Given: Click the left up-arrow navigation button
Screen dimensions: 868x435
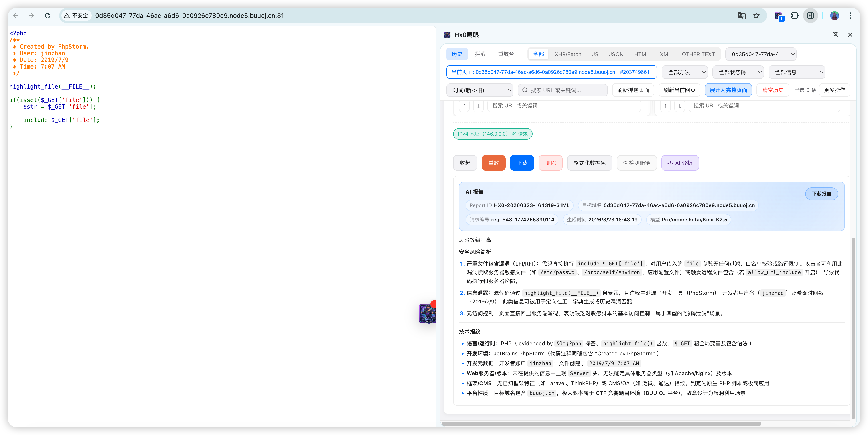Looking at the screenshot, I should pyautogui.click(x=464, y=106).
